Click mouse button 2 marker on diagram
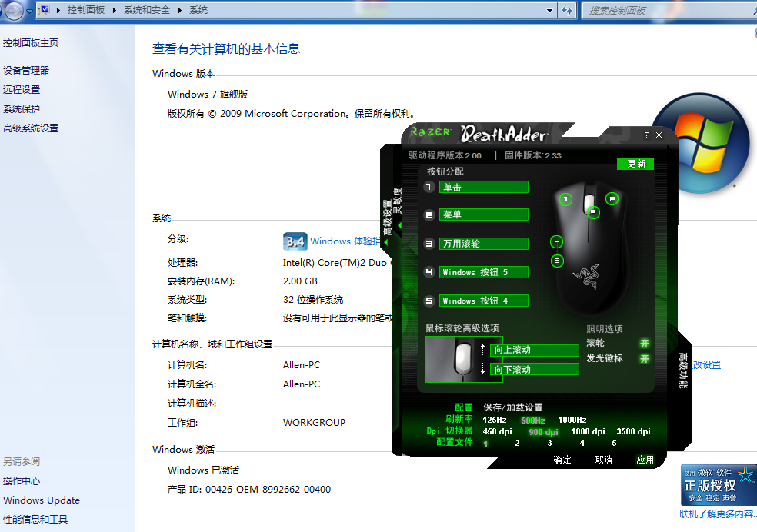Image resolution: width=757 pixels, height=532 pixels. click(612, 198)
